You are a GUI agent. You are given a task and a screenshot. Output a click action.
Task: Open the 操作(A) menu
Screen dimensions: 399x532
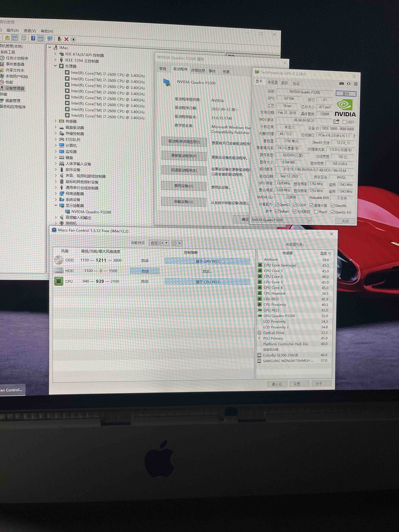(13, 30)
